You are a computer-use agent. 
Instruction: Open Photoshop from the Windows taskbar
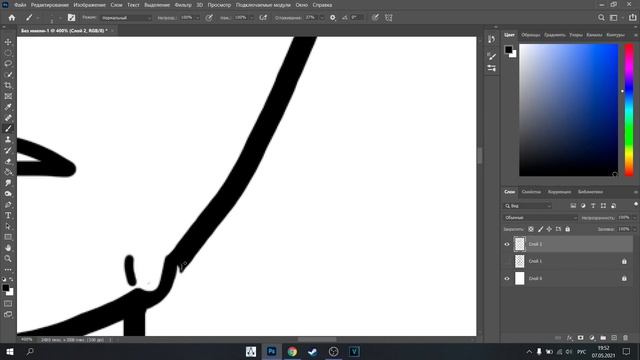coord(271,351)
